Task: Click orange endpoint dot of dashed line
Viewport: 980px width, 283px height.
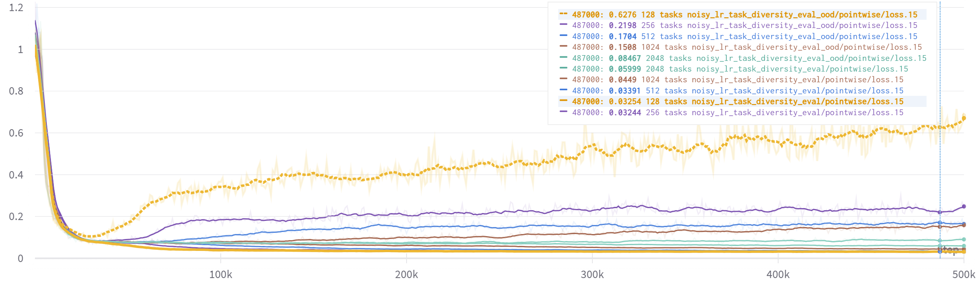Action: coord(964,118)
